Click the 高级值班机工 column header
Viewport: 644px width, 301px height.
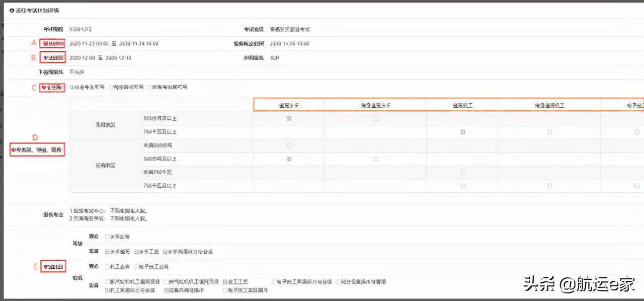pyautogui.click(x=549, y=105)
